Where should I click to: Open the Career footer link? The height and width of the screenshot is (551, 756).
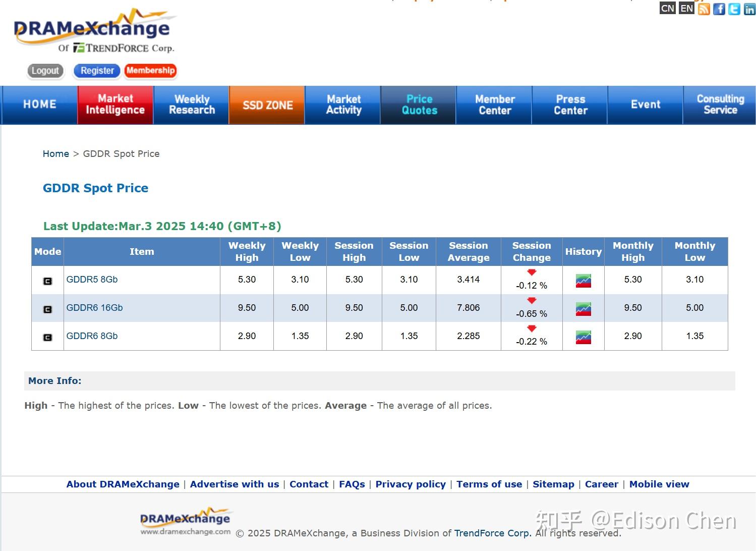602,484
